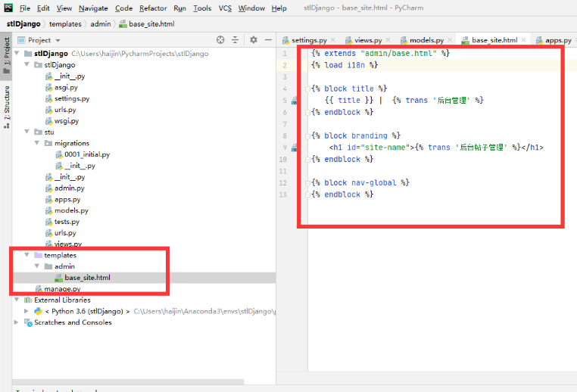Open the Code menu
The height and width of the screenshot is (392, 577).
click(123, 8)
